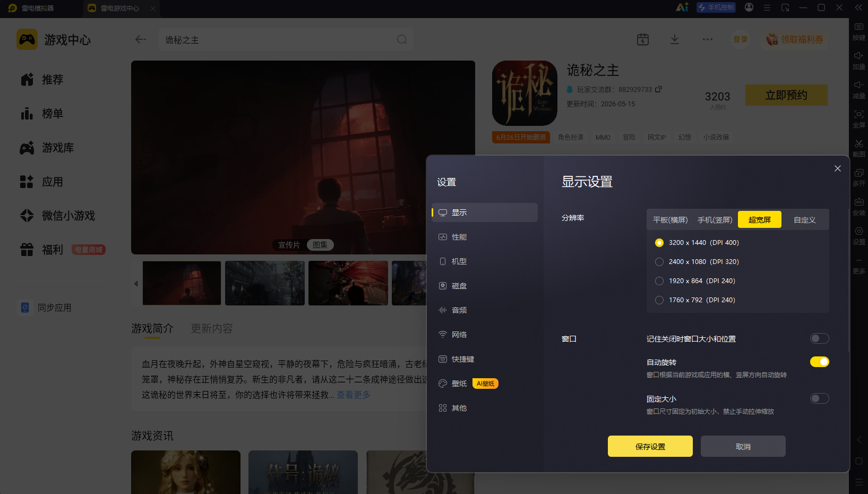Click the 手机控制 button in title bar
Viewport: 868px width, 494px height.
tap(716, 7)
